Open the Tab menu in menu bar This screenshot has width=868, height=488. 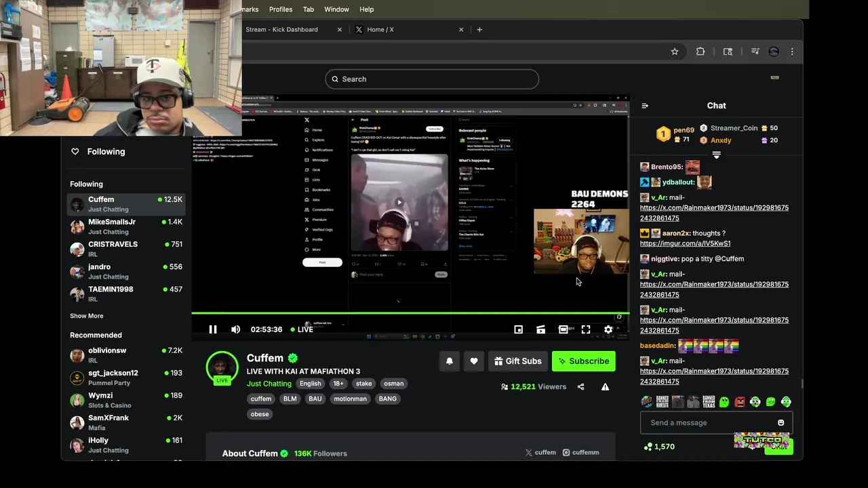point(309,9)
